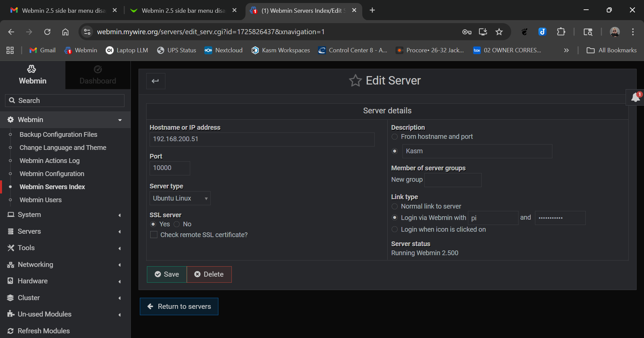
Task: Open the Server type dropdown
Action: coord(180,198)
